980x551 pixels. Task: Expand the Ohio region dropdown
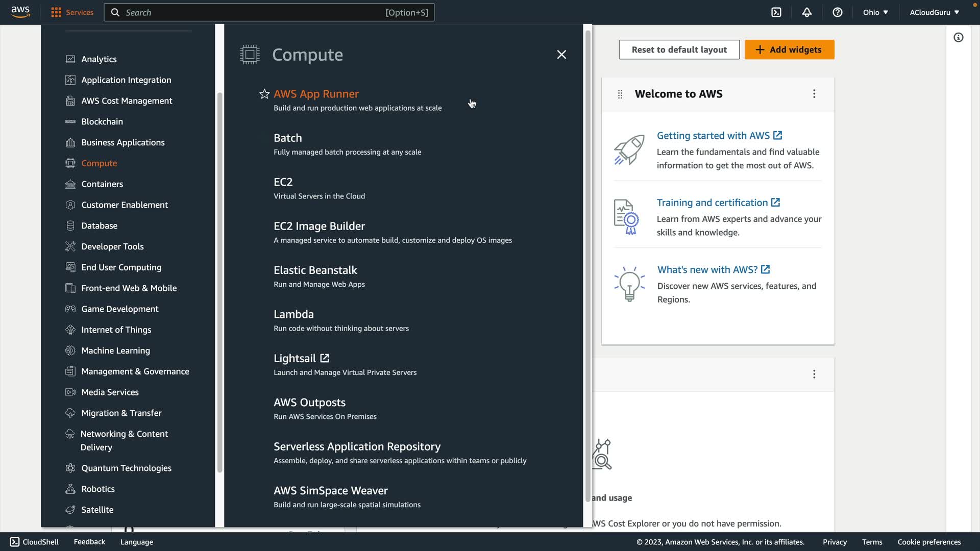[875, 12]
